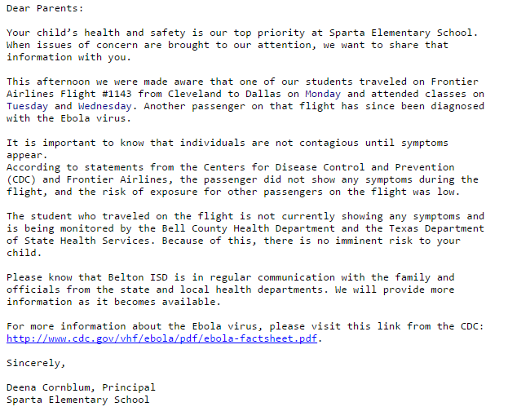The image size is (508, 420).
Task: Click the word 'Cleveland' in the flight sentence
Action: (195, 94)
